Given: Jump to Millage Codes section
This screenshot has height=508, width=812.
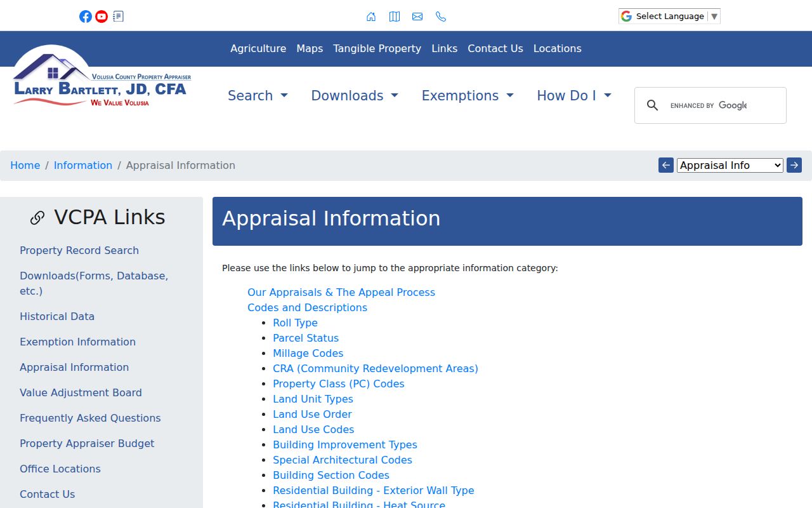Looking at the screenshot, I should click(308, 353).
